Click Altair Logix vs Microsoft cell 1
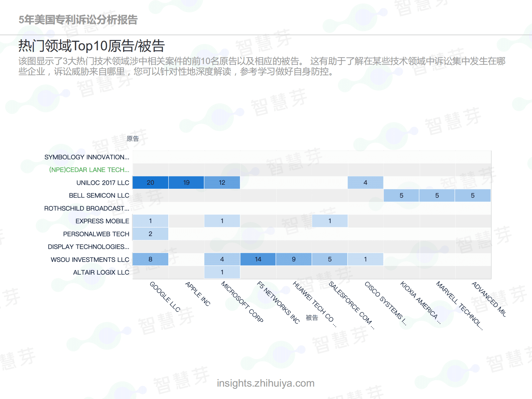The height and width of the screenshot is (399, 532). click(222, 272)
